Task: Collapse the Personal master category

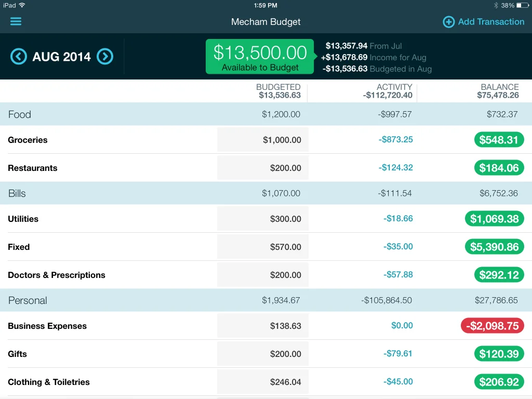Action: (27, 300)
